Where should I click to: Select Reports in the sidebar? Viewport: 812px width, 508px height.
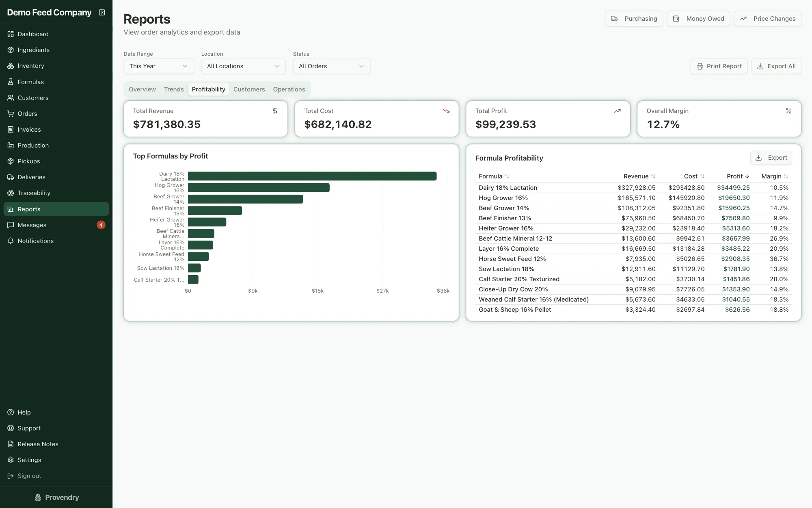(56, 209)
